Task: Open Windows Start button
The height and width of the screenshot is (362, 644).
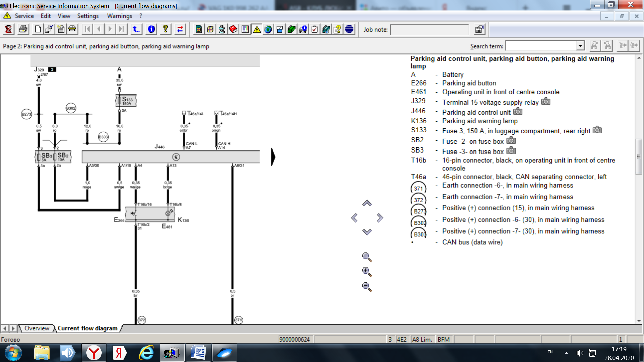Action: tap(13, 353)
